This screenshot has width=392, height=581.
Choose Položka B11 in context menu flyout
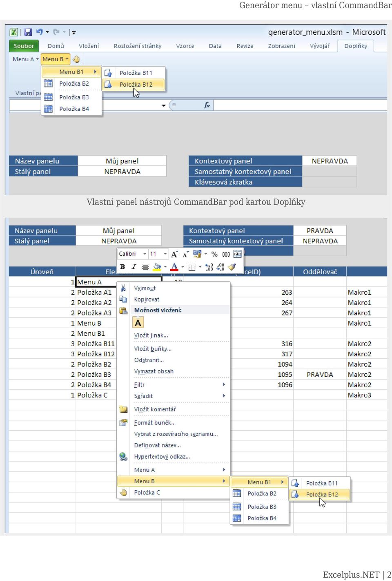tap(320, 483)
